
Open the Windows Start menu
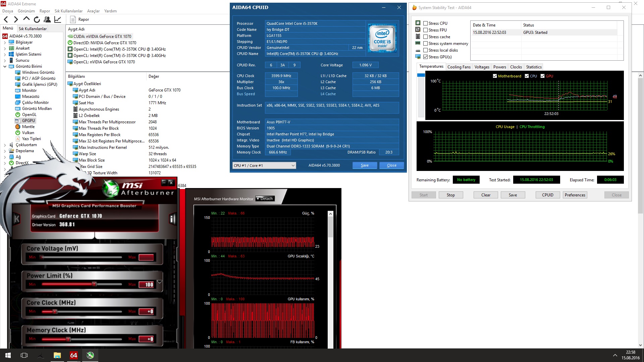click(x=8, y=355)
